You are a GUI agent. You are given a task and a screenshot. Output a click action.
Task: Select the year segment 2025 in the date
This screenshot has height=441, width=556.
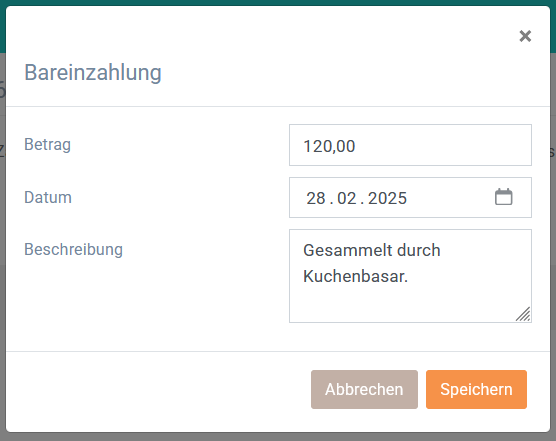[x=387, y=198]
